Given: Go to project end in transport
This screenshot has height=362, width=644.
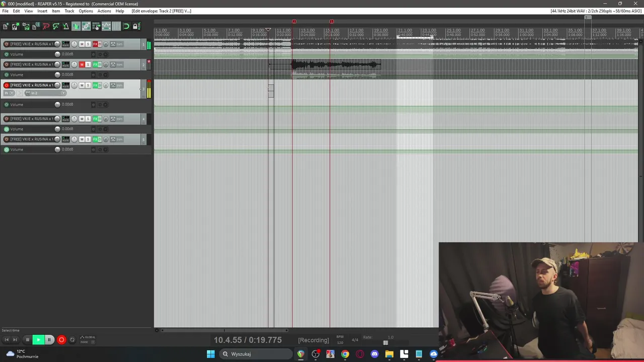Looking at the screenshot, I should coord(15,340).
